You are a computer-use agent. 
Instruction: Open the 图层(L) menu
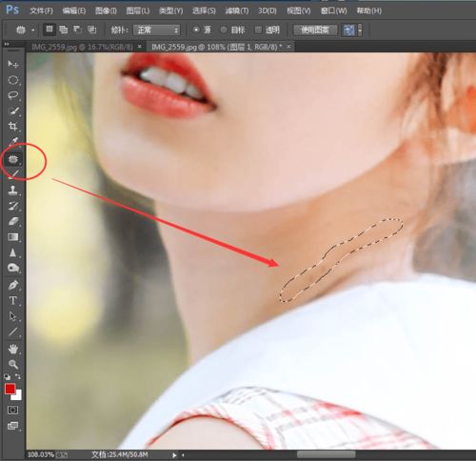coord(138,10)
